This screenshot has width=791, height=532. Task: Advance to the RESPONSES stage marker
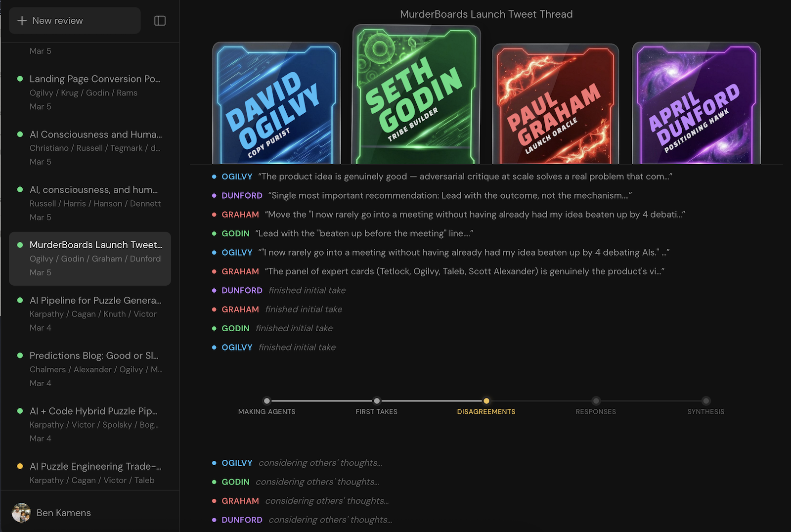(596, 401)
